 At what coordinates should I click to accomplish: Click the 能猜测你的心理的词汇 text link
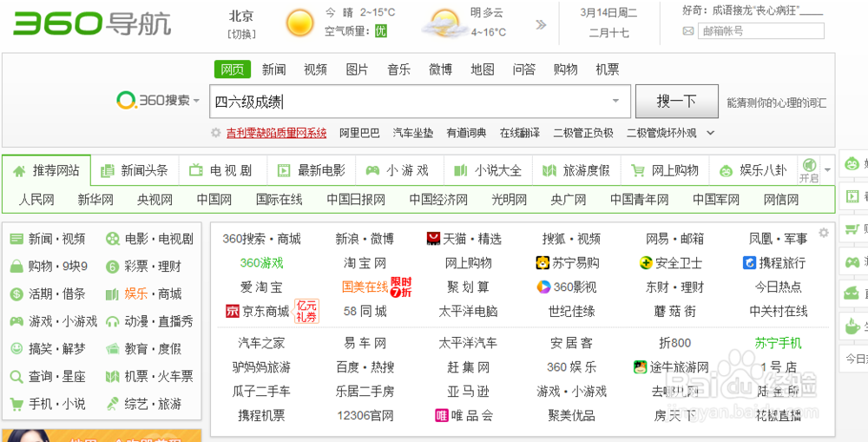click(x=777, y=102)
